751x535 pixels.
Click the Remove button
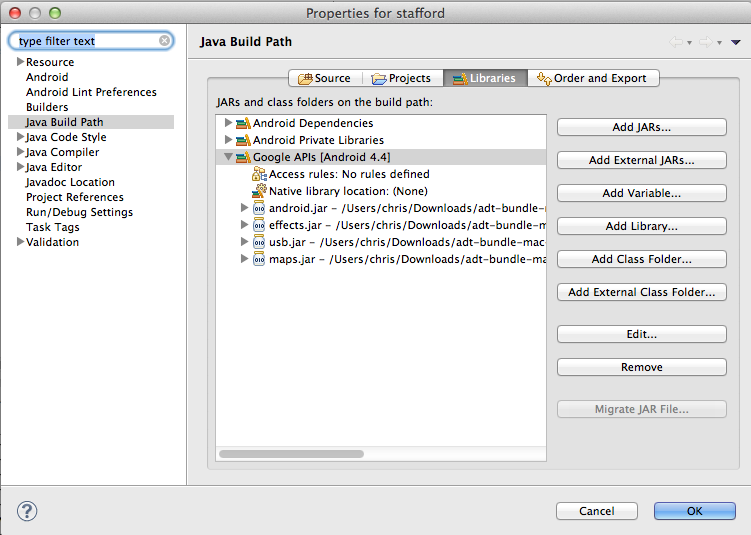tap(641, 367)
